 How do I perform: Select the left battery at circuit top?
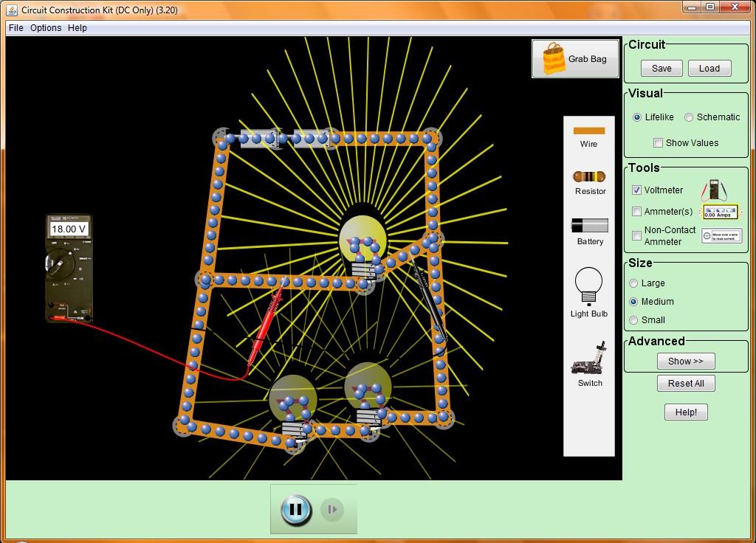[x=258, y=139]
